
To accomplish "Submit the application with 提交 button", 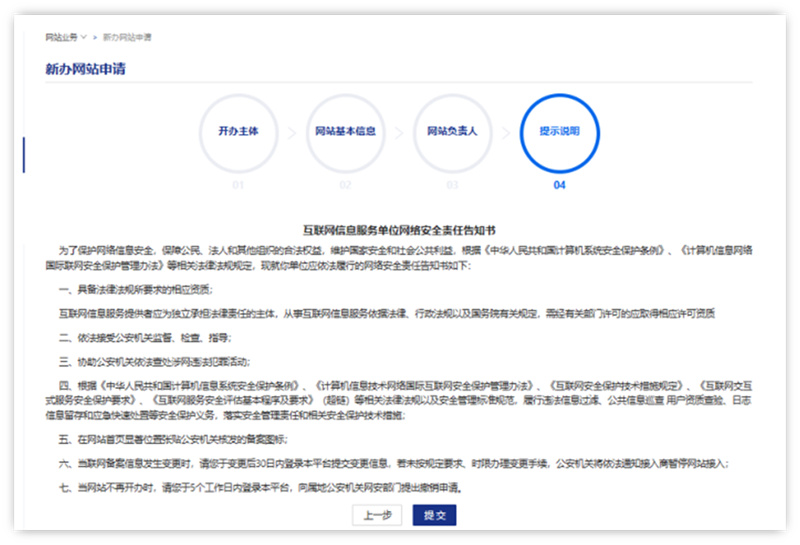I will point(434,515).
